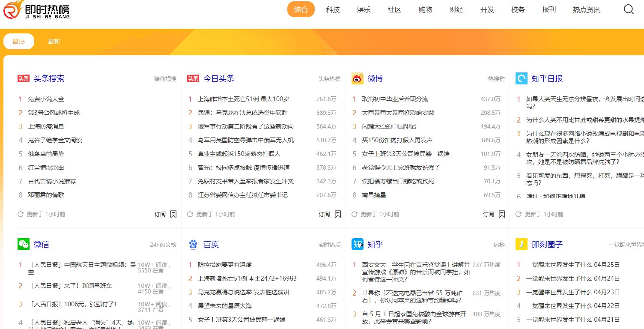
Task: Open 邓丽君的情歌 entry
Action: tap(46, 195)
